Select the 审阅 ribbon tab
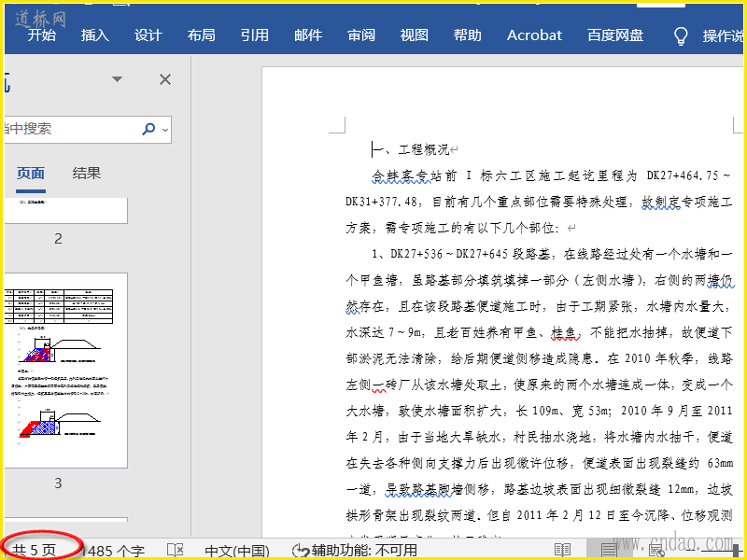747x560 pixels. [361, 35]
